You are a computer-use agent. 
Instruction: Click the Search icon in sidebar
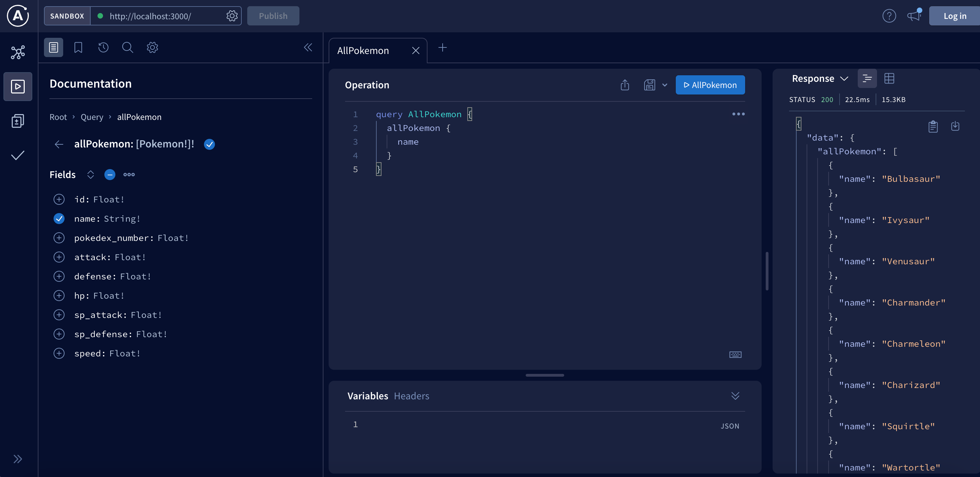pos(127,47)
